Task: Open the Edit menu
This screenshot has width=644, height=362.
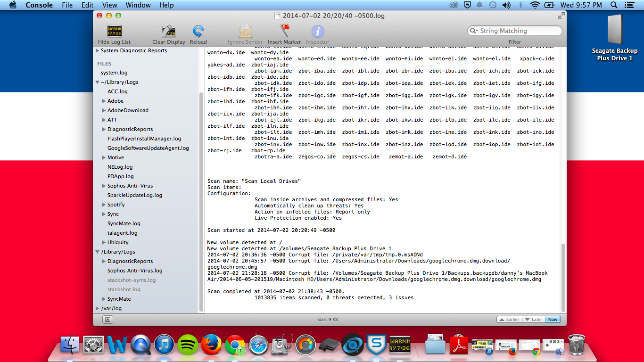Action: point(87,5)
